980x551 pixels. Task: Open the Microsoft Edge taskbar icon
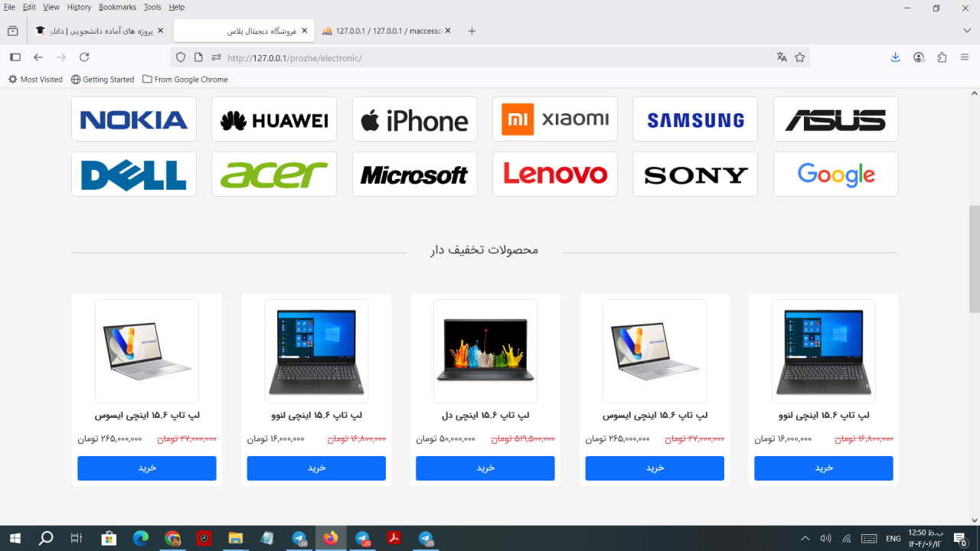point(140,539)
